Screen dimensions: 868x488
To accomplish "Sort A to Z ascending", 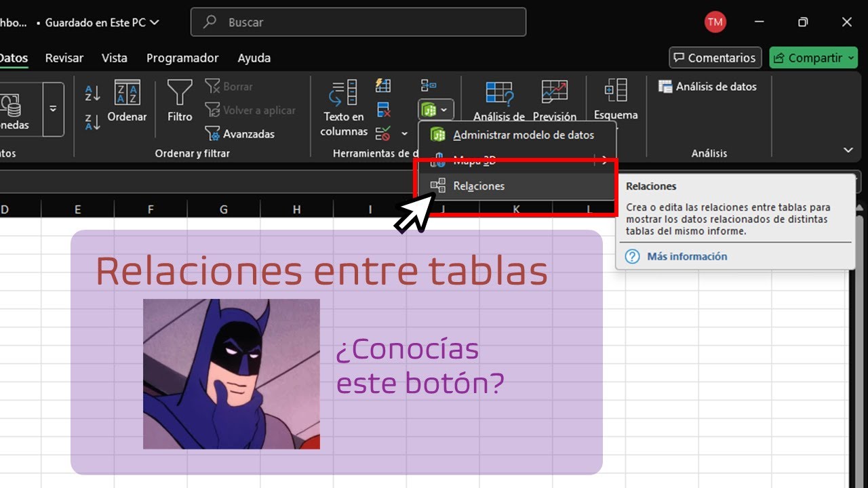I will [93, 93].
